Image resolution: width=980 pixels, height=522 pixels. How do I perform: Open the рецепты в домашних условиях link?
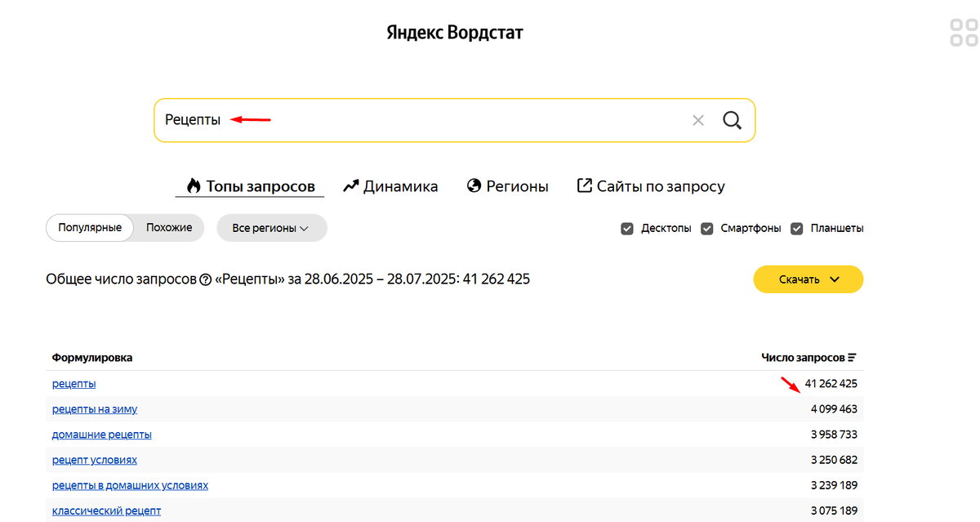130,485
